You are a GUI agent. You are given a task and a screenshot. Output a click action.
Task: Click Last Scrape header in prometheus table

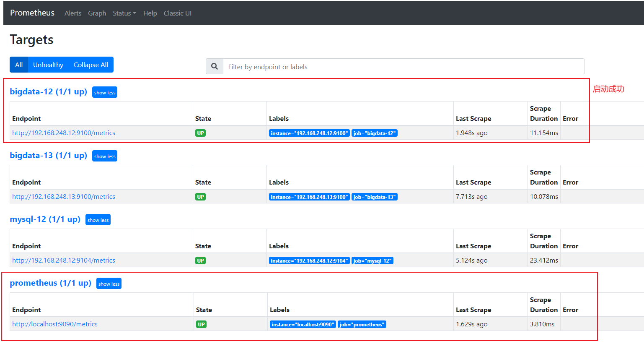[473, 310]
